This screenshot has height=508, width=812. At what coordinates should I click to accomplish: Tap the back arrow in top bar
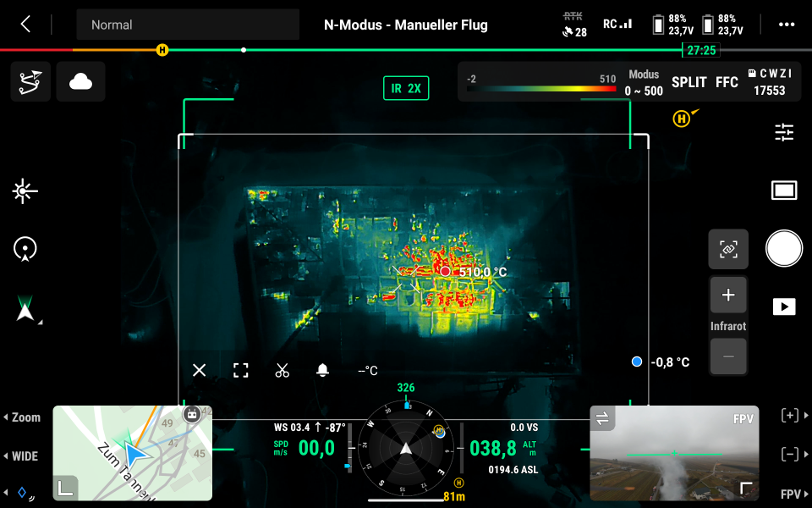[x=25, y=25]
